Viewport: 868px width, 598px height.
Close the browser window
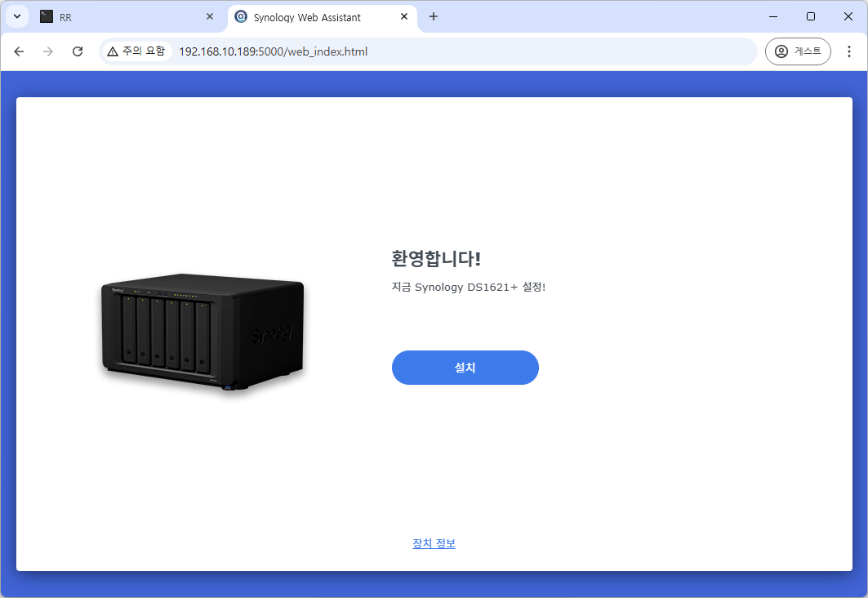pos(848,16)
